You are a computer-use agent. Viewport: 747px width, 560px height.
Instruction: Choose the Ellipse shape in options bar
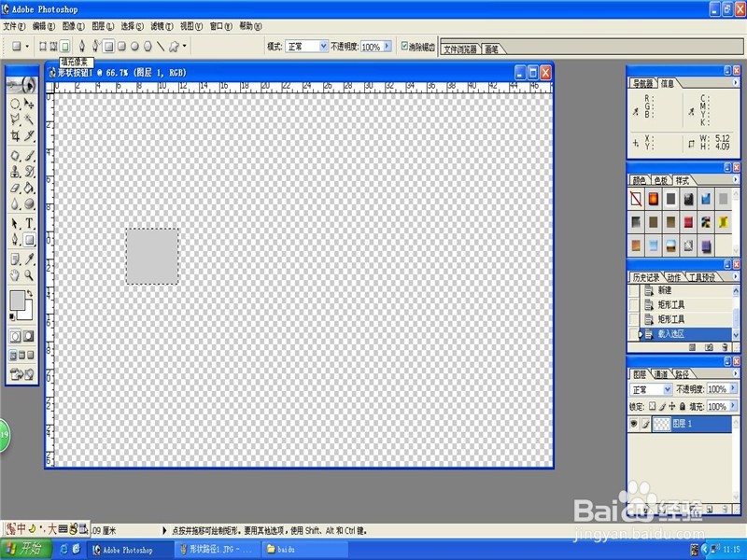click(x=134, y=46)
